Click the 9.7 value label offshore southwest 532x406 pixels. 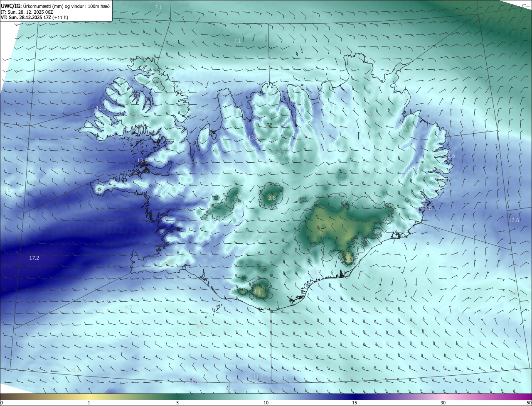128,307
